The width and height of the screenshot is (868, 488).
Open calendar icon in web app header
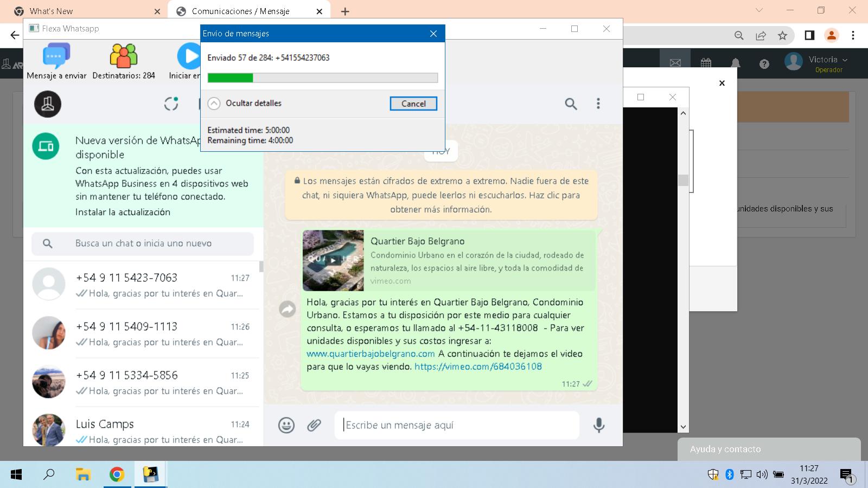click(706, 63)
